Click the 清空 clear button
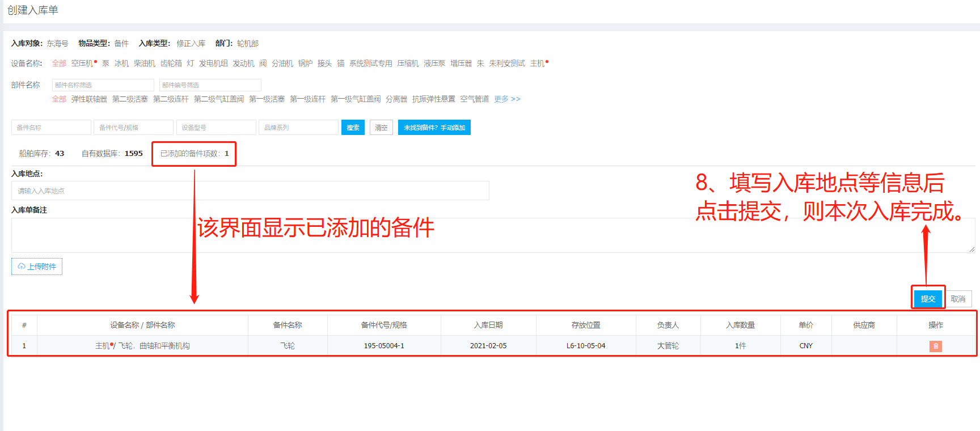 tap(381, 128)
